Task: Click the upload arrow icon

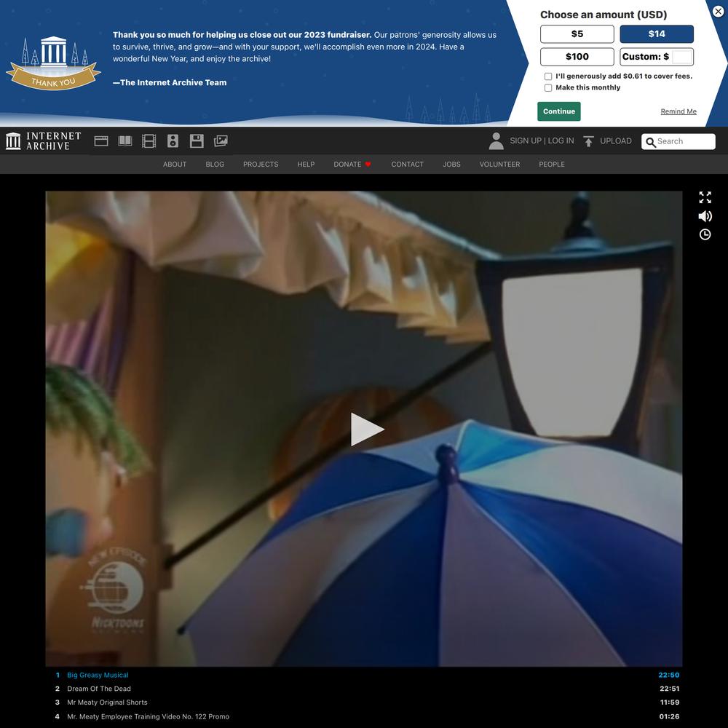Action: pyautogui.click(x=588, y=141)
